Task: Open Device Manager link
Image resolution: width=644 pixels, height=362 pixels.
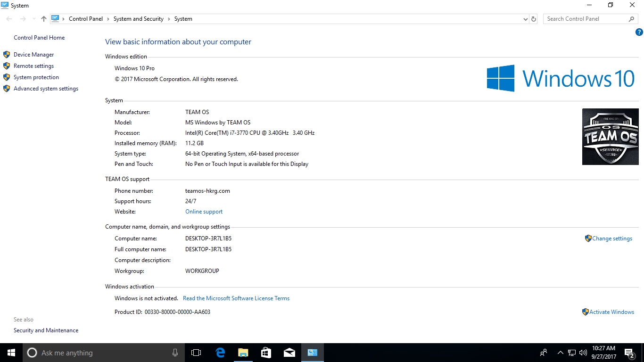Action: coord(33,55)
